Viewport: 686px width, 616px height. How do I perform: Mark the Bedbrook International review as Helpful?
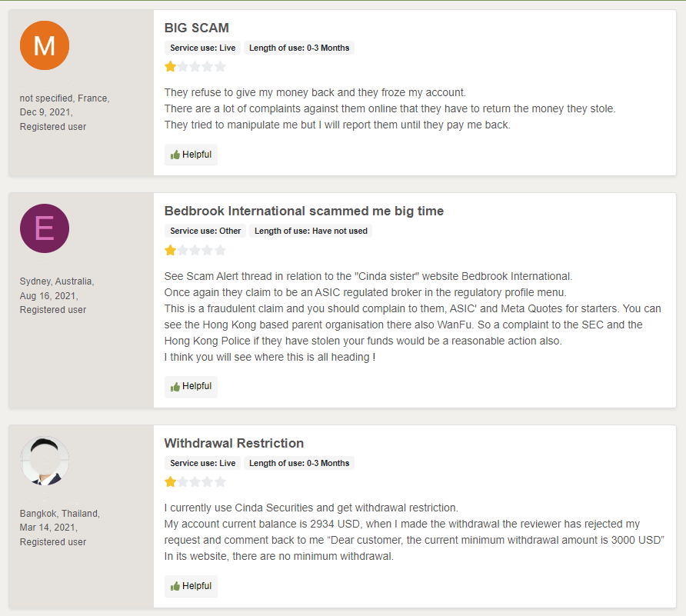coord(191,386)
